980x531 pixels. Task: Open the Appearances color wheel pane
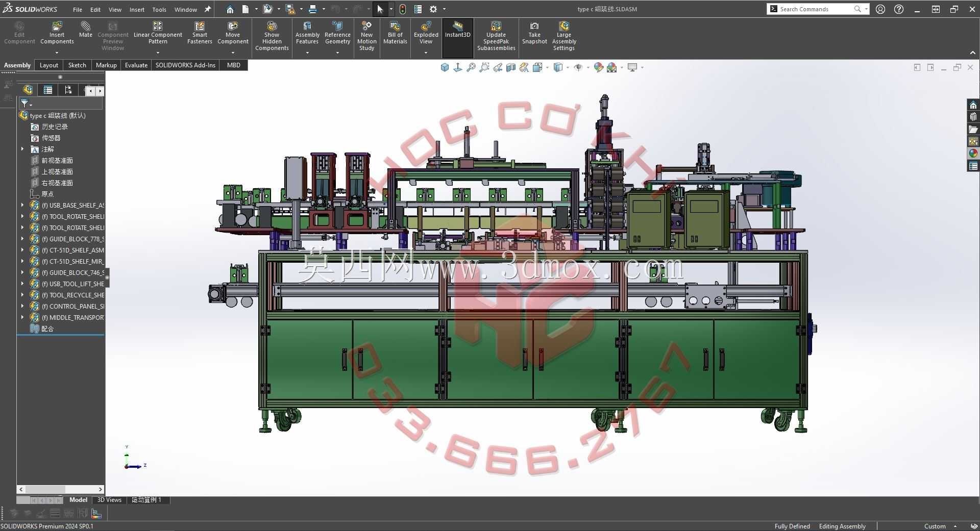(973, 154)
